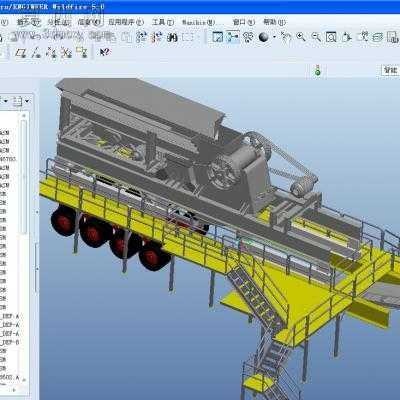Open the dropdown arrow beside shaded sphere
Screen dimensions: 400x400
point(274,37)
